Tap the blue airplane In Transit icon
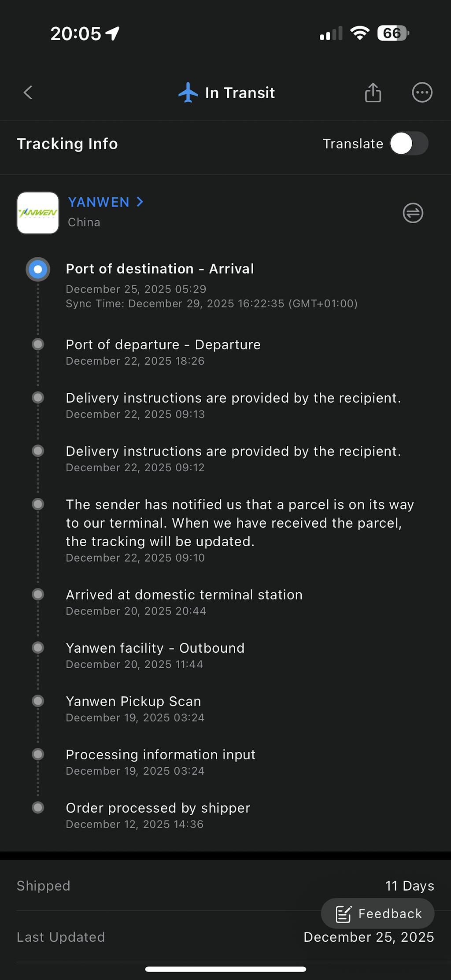The width and height of the screenshot is (451, 980). (188, 92)
